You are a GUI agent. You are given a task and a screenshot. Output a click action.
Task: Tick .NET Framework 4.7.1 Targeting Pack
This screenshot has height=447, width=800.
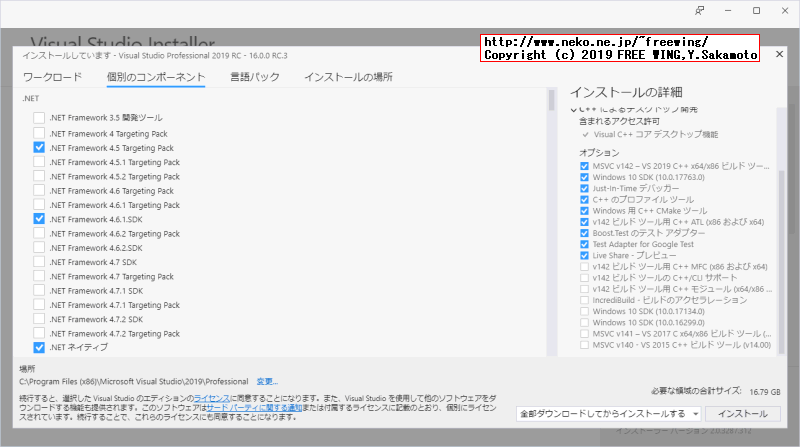[39, 305]
